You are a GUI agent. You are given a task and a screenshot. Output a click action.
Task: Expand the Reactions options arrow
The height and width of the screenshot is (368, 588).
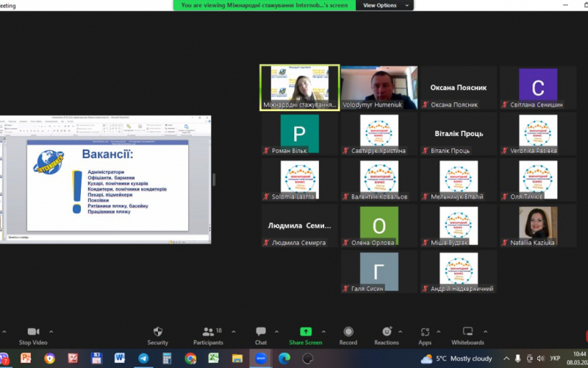pos(400,332)
